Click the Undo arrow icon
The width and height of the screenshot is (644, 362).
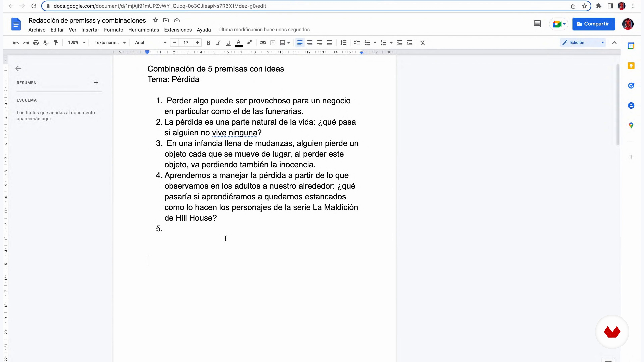pos(16,43)
